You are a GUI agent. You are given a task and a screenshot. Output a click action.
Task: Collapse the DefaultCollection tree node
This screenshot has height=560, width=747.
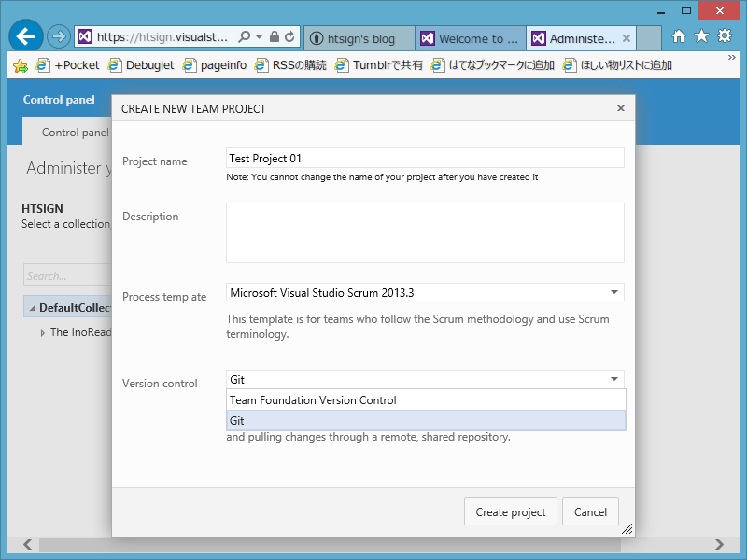32,309
